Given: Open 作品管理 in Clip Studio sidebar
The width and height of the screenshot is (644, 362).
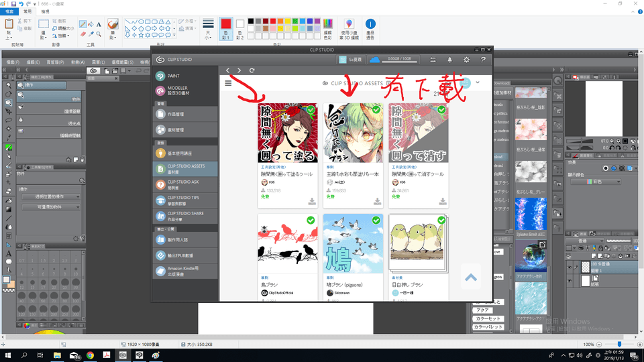Looking at the screenshot, I should coord(185,114).
